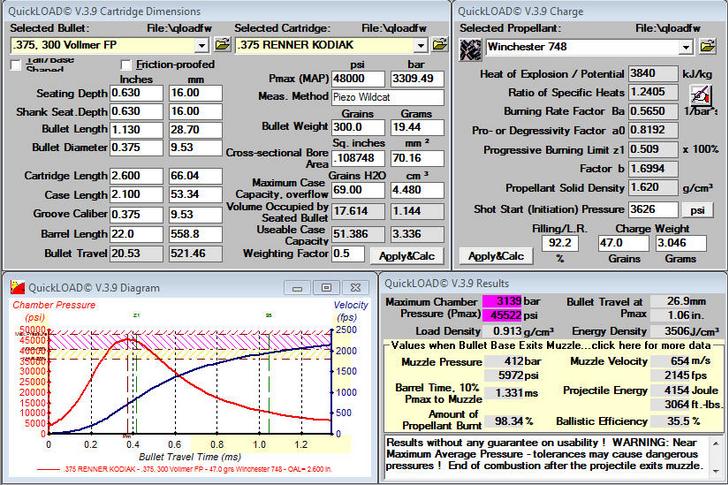The height and width of the screenshot is (485, 728).
Task: Toggle the Tail/Base Shaped checkbox
Action: pos(16,65)
